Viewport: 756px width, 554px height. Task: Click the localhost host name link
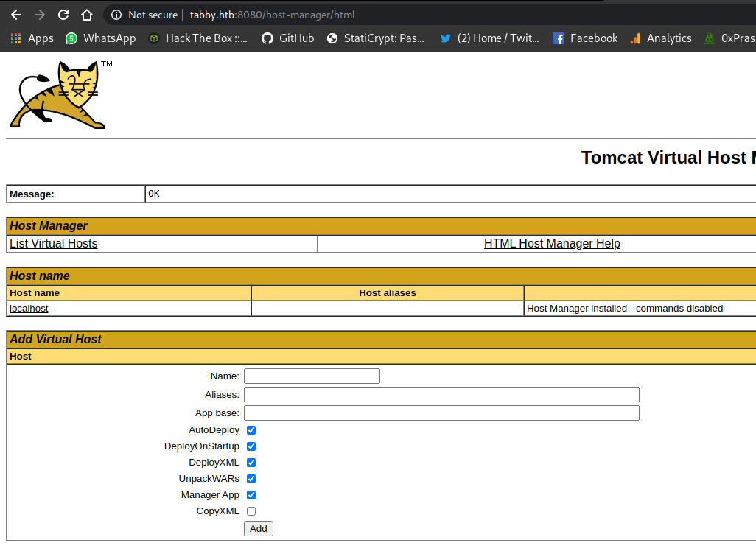point(29,309)
